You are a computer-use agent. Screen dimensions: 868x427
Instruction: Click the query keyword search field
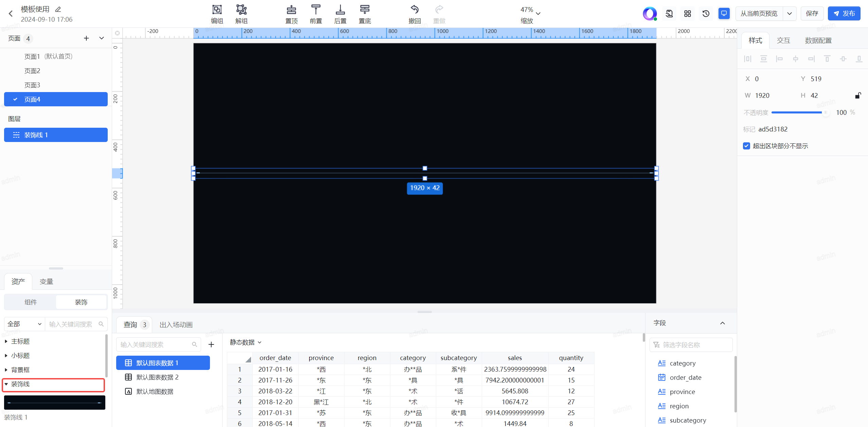[159, 344]
